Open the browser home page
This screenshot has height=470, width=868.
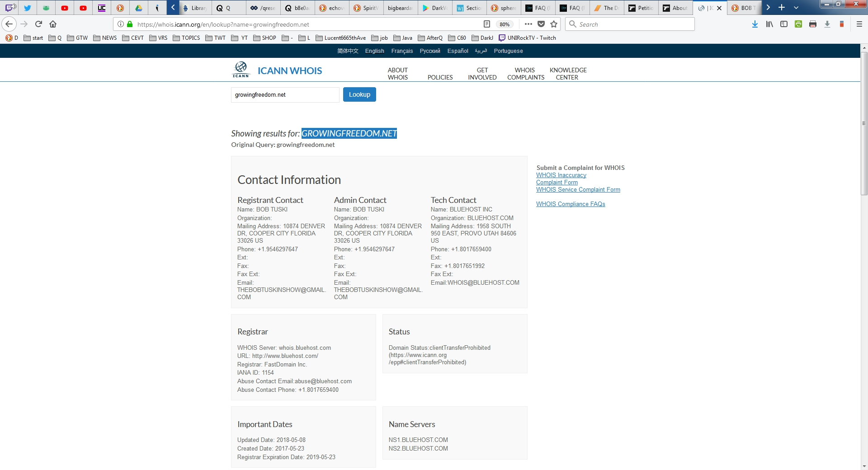[x=53, y=24]
